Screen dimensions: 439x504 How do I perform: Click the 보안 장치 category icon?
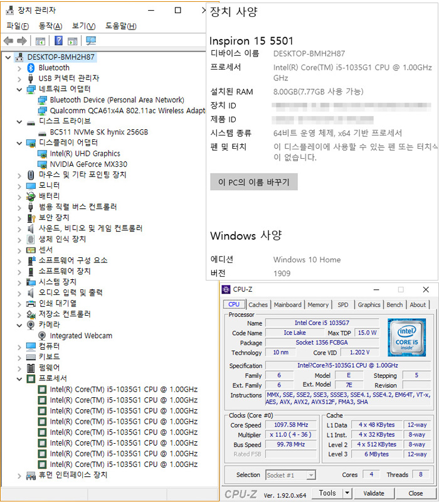[x=31, y=218]
